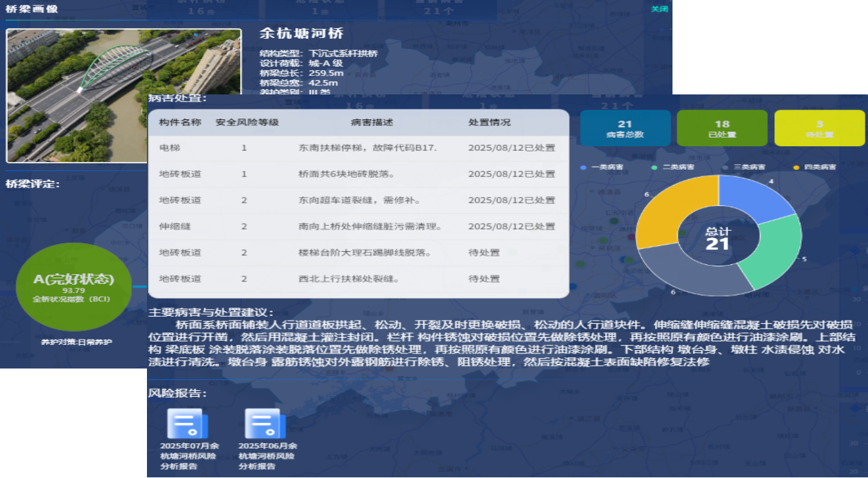Click the green A(完好状态) rating circle
The width and height of the screenshot is (868, 478).
(73, 287)
